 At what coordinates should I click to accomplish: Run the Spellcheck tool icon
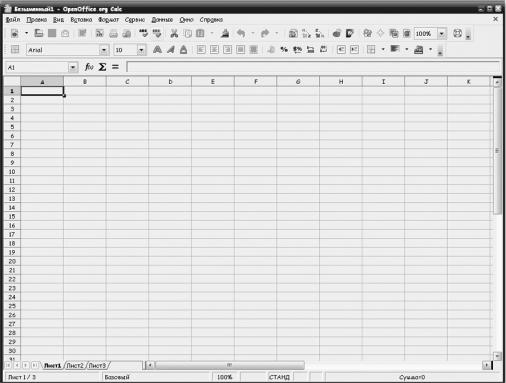(143, 33)
